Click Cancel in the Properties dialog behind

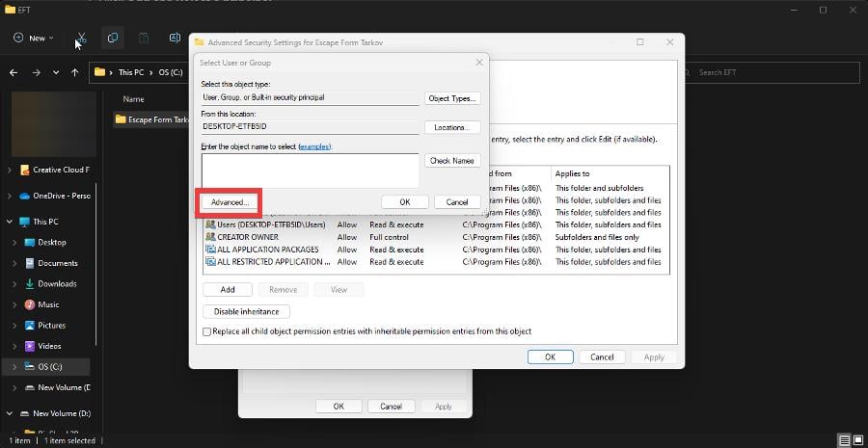[391, 407]
